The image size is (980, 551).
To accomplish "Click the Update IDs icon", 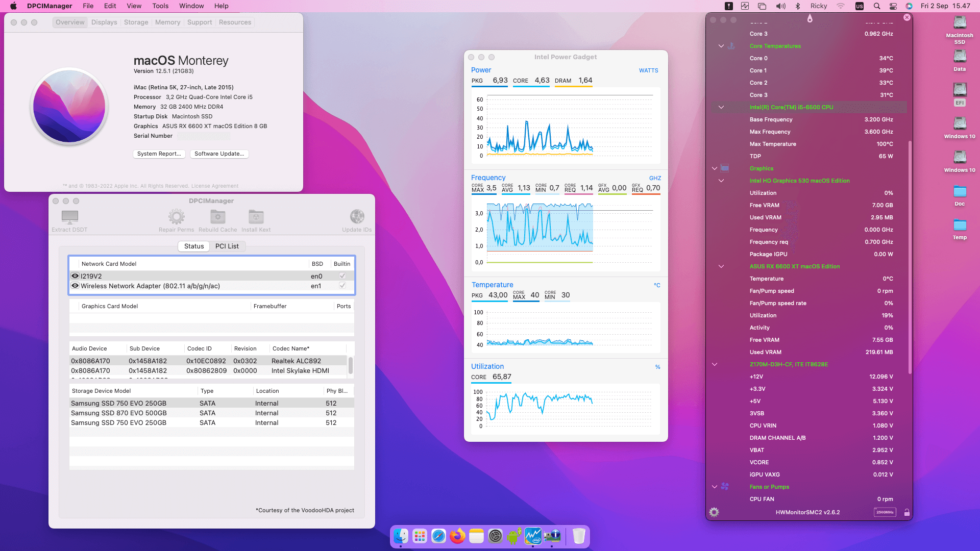I will click(x=357, y=216).
